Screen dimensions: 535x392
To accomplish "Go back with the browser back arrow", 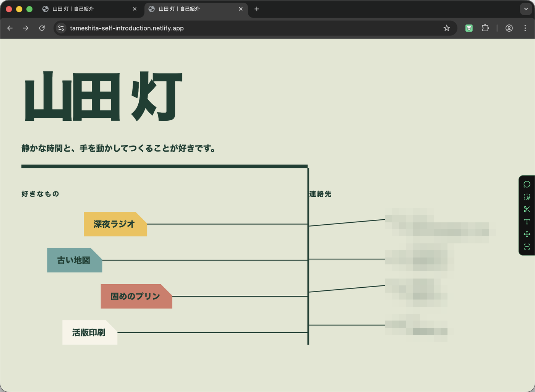I will tap(10, 28).
